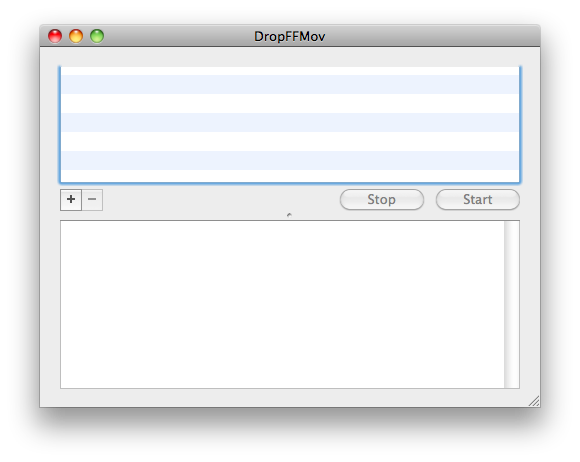Stop the conversion with the Stop button

click(382, 200)
